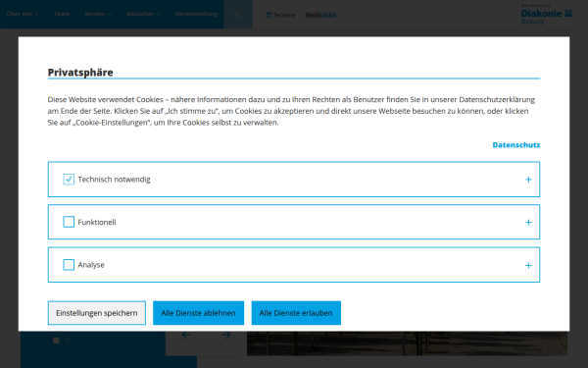This screenshot has height=368, width=588.
Task: Open the Team menu item
Action: [62, 14]
